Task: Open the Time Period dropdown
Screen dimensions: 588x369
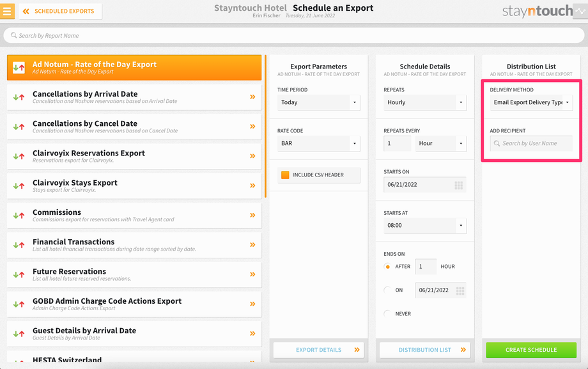Action: tap(319, 102)
